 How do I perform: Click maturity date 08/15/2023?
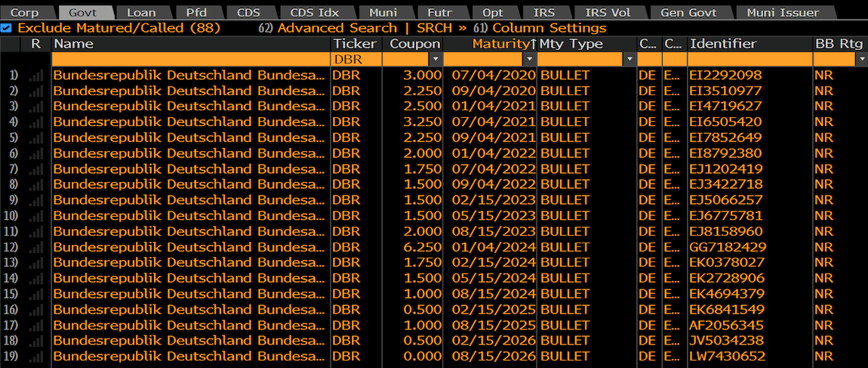tap(494, 232)
